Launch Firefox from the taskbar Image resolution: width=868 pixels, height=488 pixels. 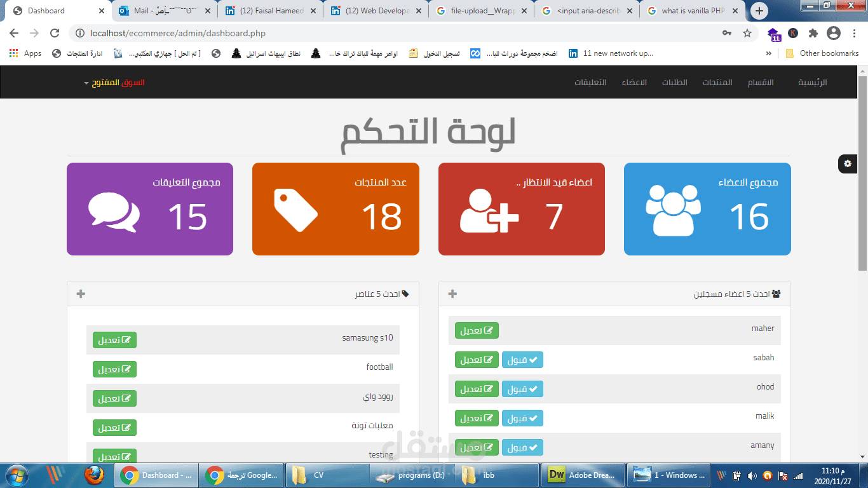(94, 475)
